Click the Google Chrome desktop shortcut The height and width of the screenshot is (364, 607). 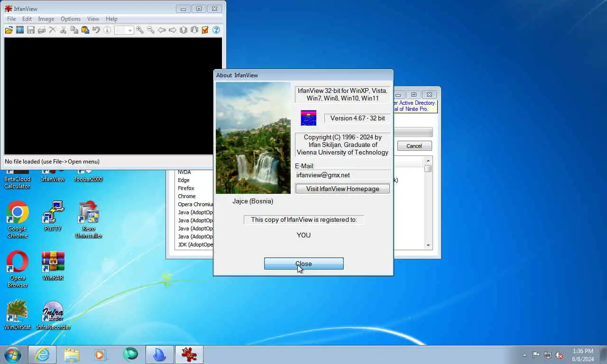(x=18, y=220)
